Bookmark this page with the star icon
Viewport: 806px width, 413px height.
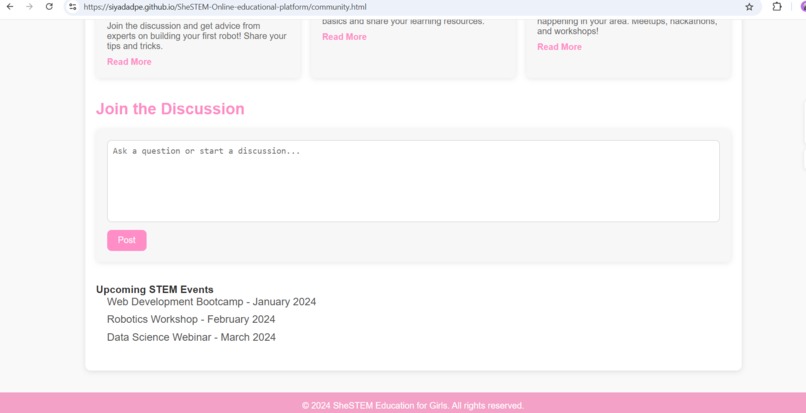749,7
